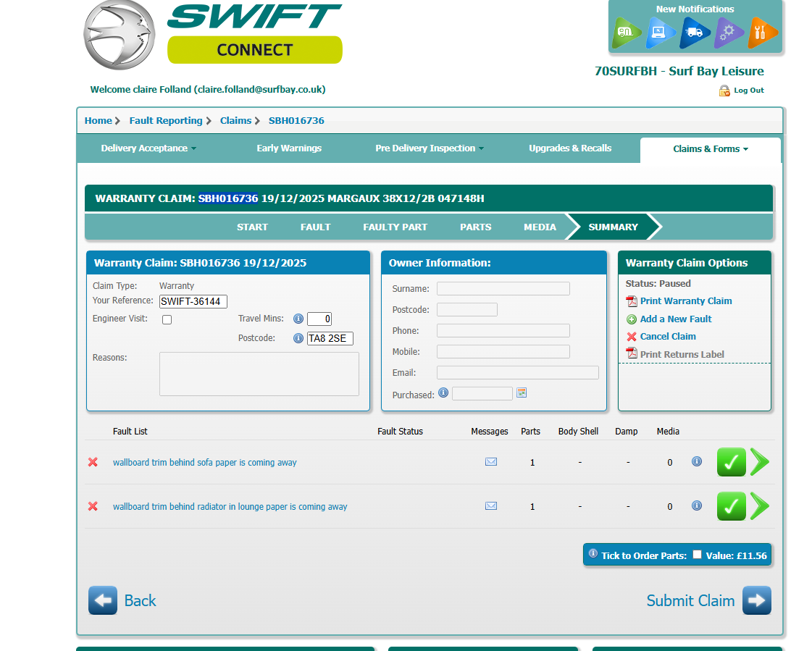Tick the Tick to Order Parts checkbox
This screenshot has width=812, height=651.
coord(697,554)
